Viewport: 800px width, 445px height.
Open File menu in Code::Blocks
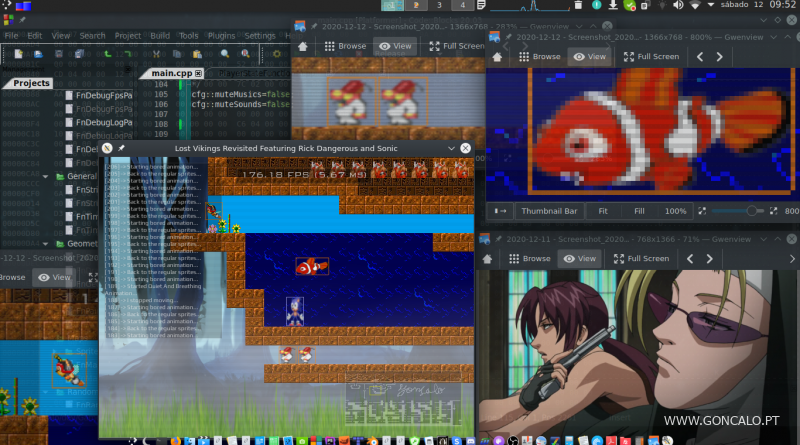click(x=11, y=36)
